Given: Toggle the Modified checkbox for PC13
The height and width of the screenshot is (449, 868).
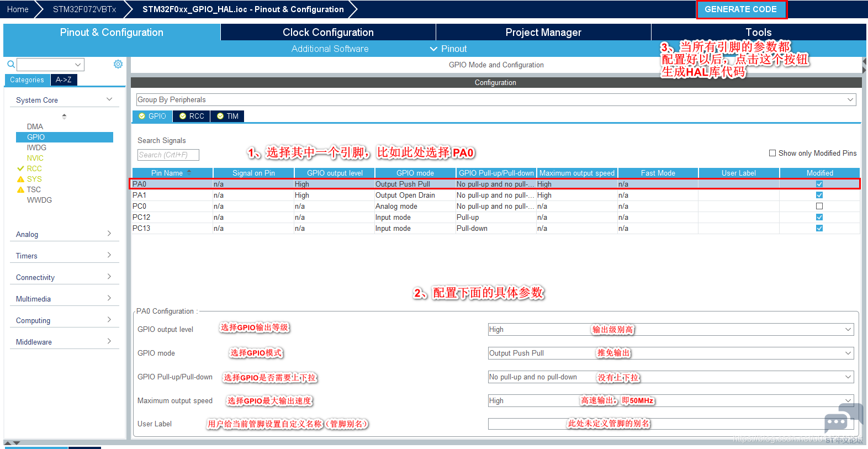Looking at the screenshot, I should [819, 228].
